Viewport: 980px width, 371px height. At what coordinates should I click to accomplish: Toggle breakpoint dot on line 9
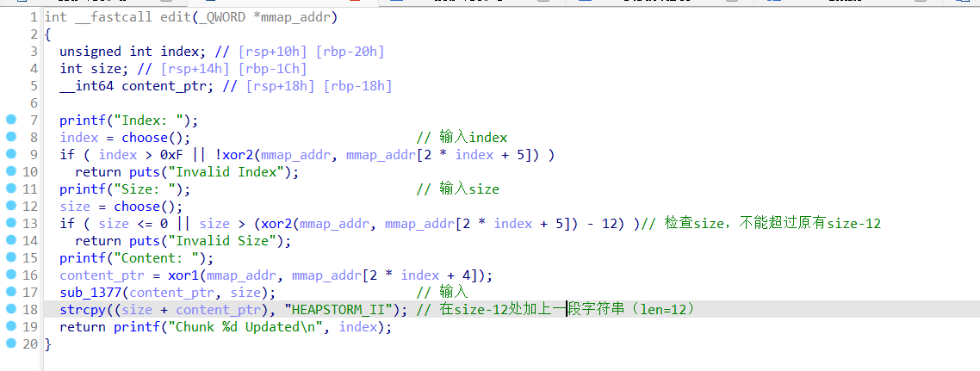click(10, 154)
